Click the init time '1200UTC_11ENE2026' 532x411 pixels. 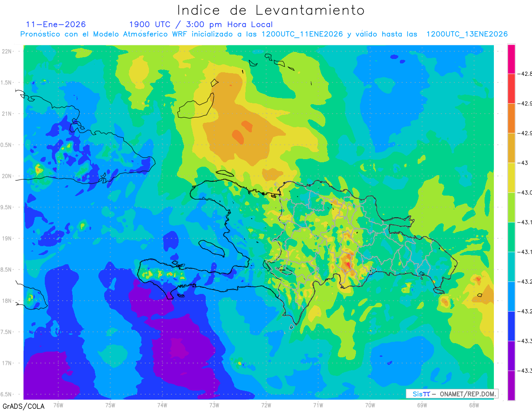point(302,34)
